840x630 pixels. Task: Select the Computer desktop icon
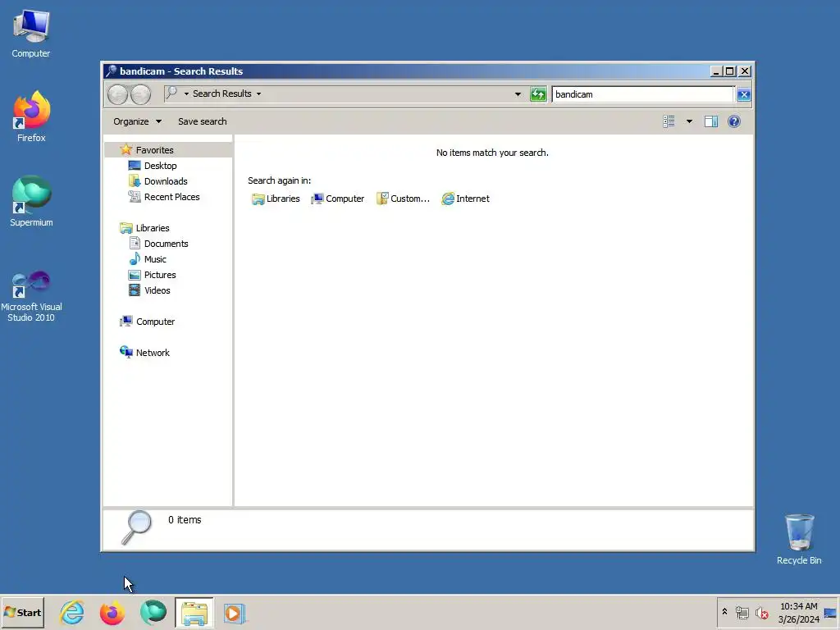click(31, 34)
